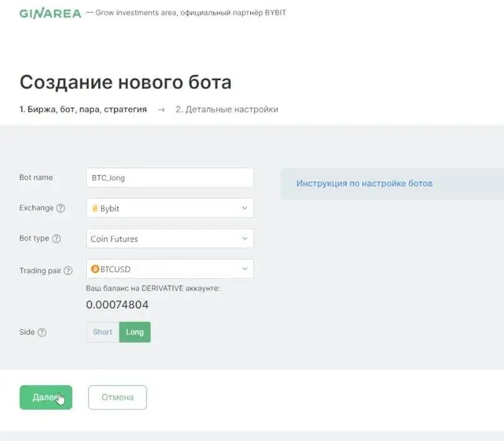Screen dimensions: 504x441
Task: Click the Bybit logo inside Exchange field
Action: [94, 209]
